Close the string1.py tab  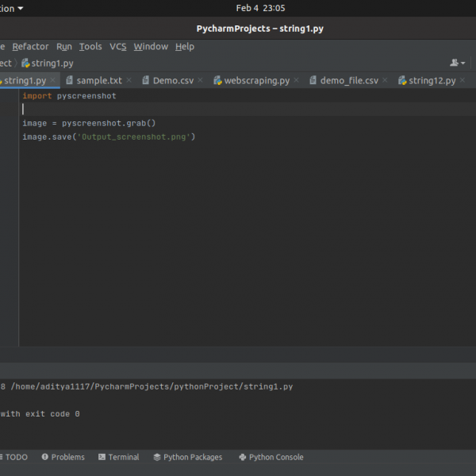coord(53,80)
